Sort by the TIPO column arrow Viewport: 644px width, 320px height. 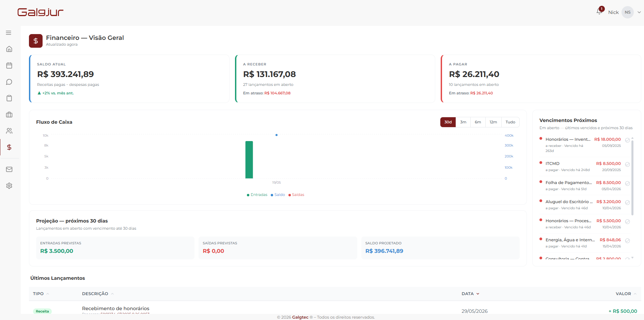pos(48,294)
